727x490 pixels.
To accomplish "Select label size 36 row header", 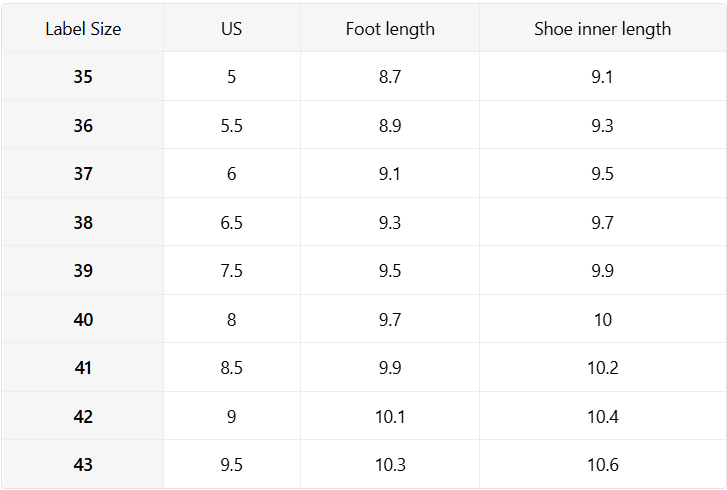I will click(83, 126).
